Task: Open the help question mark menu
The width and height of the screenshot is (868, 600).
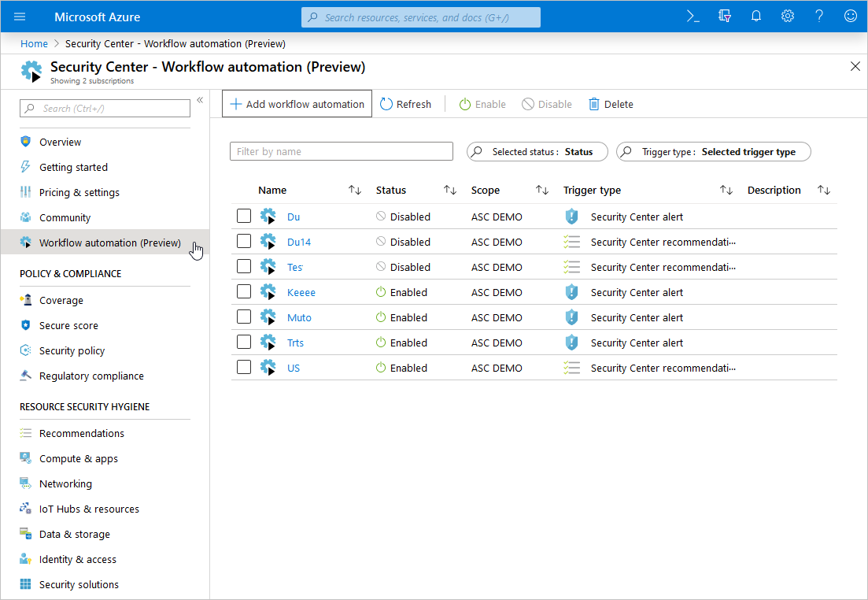Action: point(819,17)
